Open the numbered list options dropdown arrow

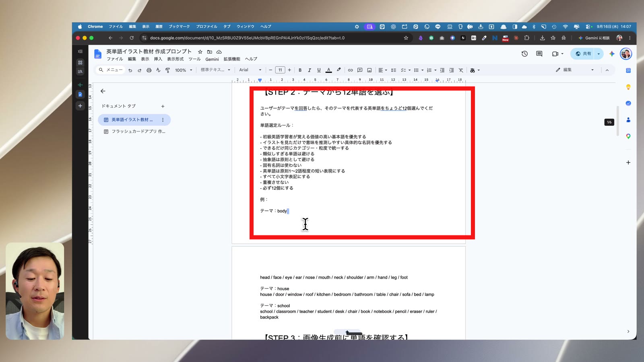tap(436, 70)
